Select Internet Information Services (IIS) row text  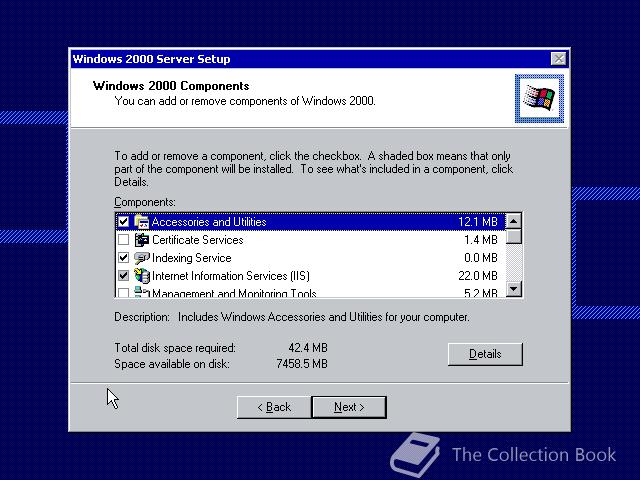pos(231,276)
